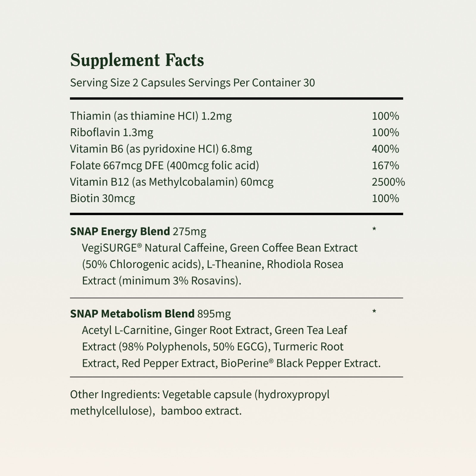Screen dimensions: 476x476
Task: Click the Other Ingredients paragraph
Action: [200, 403]
